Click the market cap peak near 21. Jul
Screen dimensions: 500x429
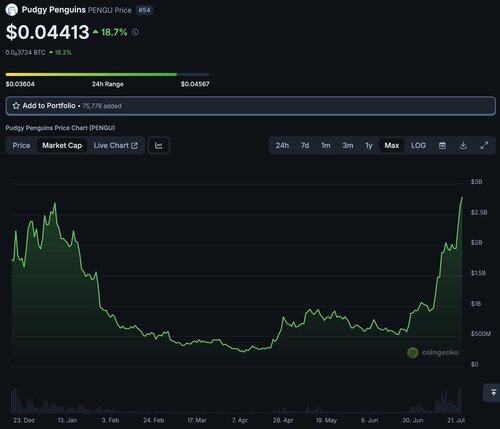(462, 198)
